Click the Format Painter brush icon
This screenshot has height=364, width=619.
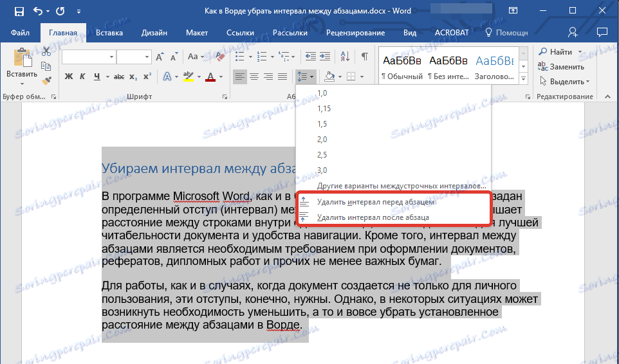pyautogui.click(x=46, y=81)
